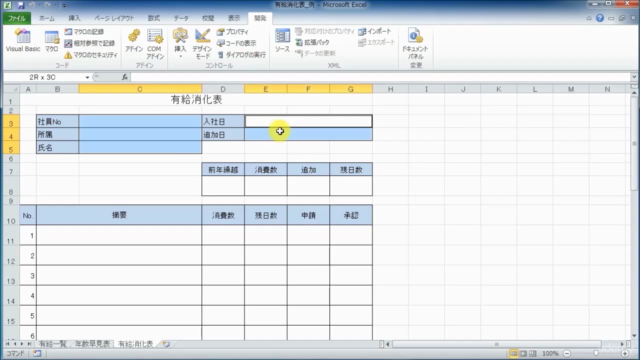Go to first sheet tab
Screen dimensions: 640x360
coord(7,344)
